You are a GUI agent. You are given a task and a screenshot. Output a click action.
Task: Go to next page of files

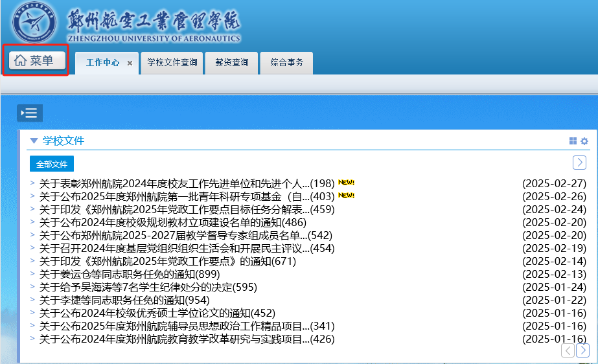pos(582,350)
